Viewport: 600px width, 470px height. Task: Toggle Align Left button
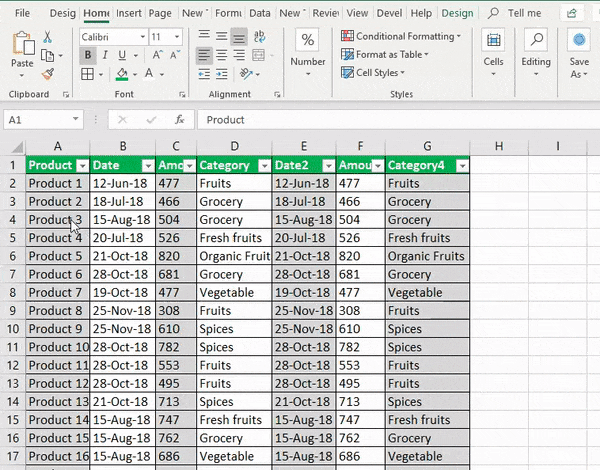point(204,55)
